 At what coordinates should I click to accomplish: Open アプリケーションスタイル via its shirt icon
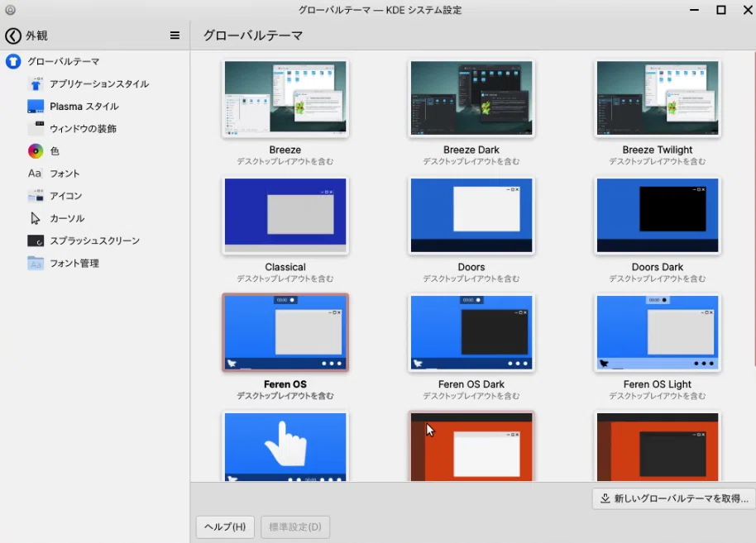point(36,84)
